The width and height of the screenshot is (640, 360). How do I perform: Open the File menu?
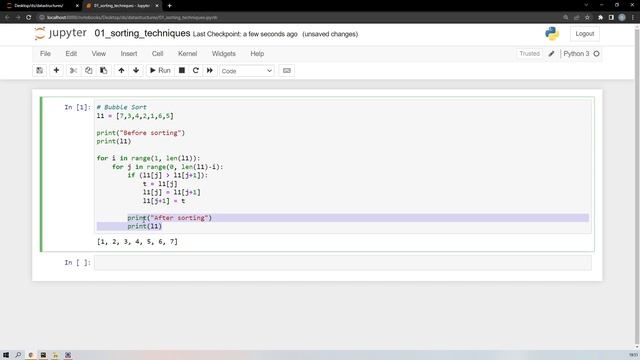[x=45, y=53]
